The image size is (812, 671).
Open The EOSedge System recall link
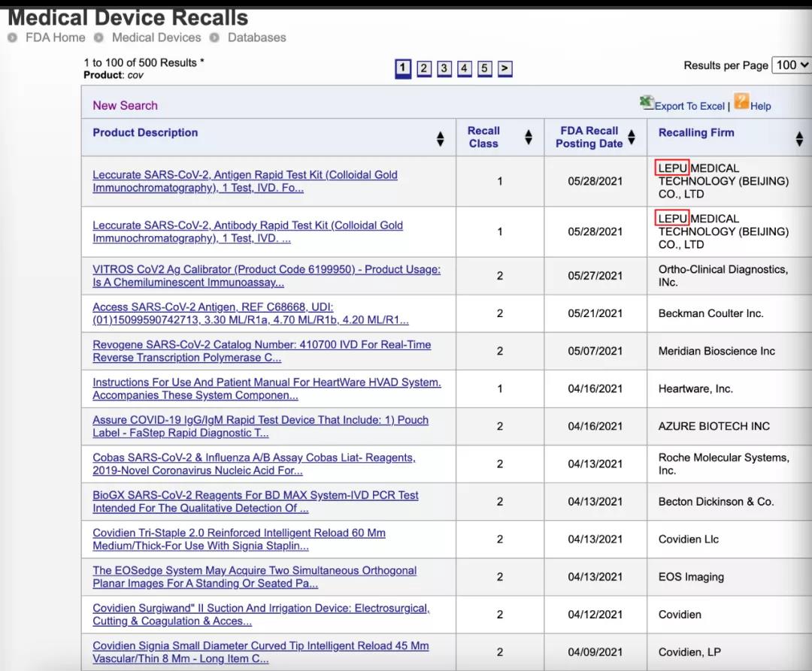pos(254,577)
